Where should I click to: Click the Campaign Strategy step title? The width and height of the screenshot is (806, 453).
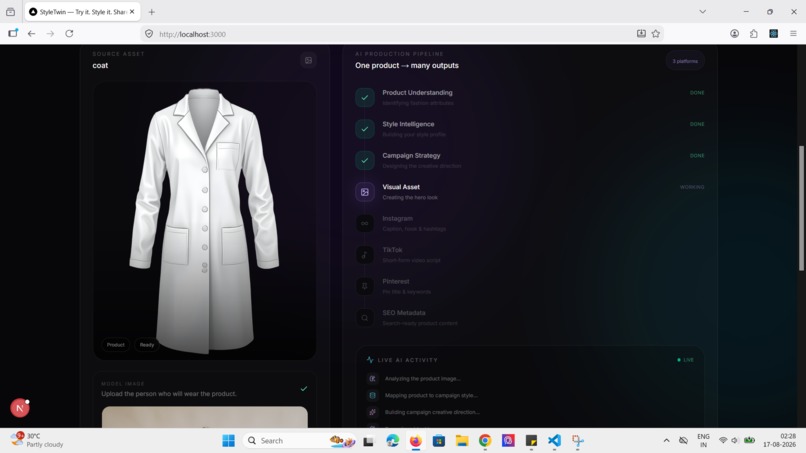(411, 155)
